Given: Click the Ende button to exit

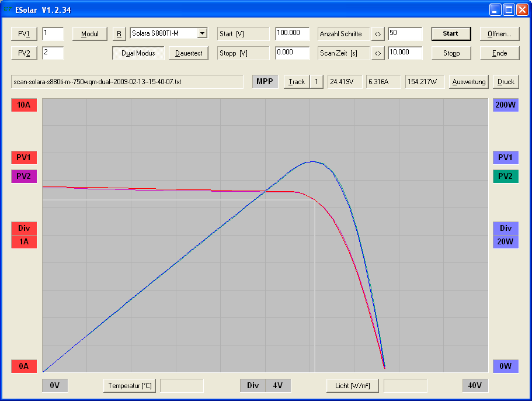Looking at the screenshot, I should (x=499, y=53).
